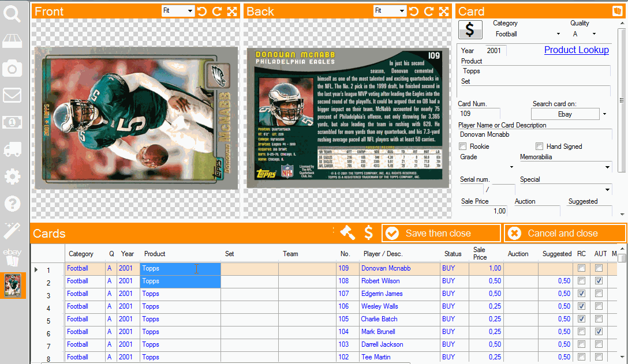Open the help question mark icon
The image size is (628, 364).
(12, 204)
